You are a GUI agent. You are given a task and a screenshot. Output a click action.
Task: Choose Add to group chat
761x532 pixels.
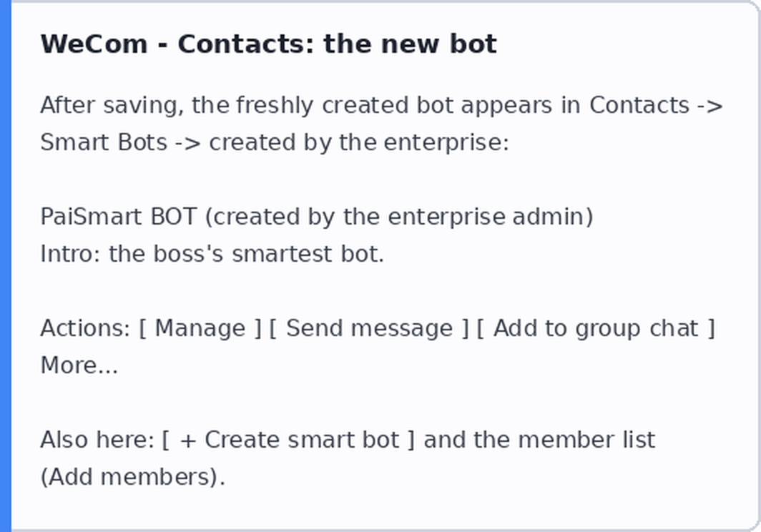click(x=596, y=329)
